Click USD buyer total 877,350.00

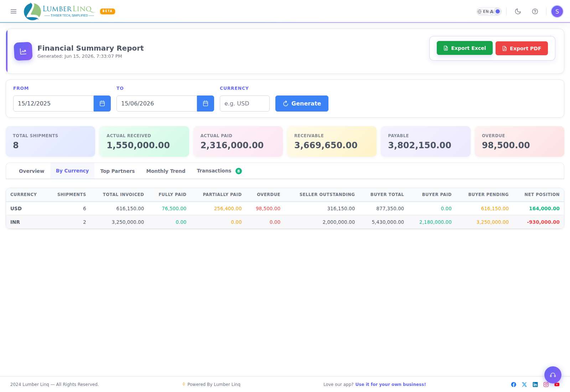tap(390, 208)
